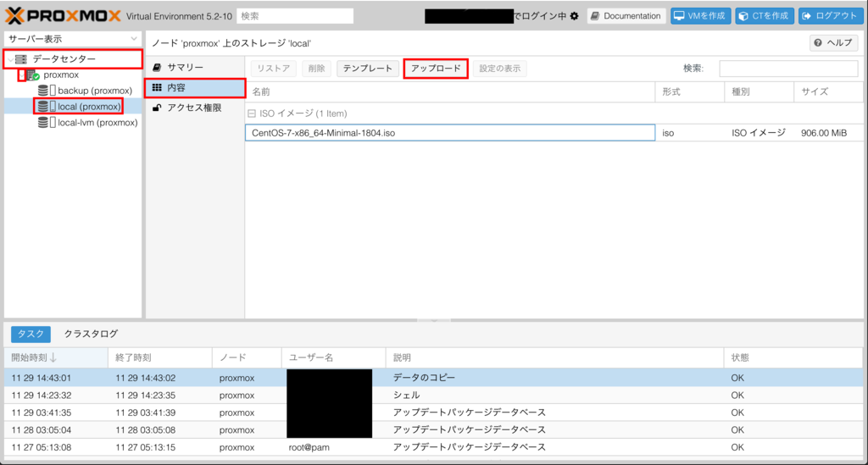
Task: Sort tasks by 終了時刻 column
Action: coord(160,357)
